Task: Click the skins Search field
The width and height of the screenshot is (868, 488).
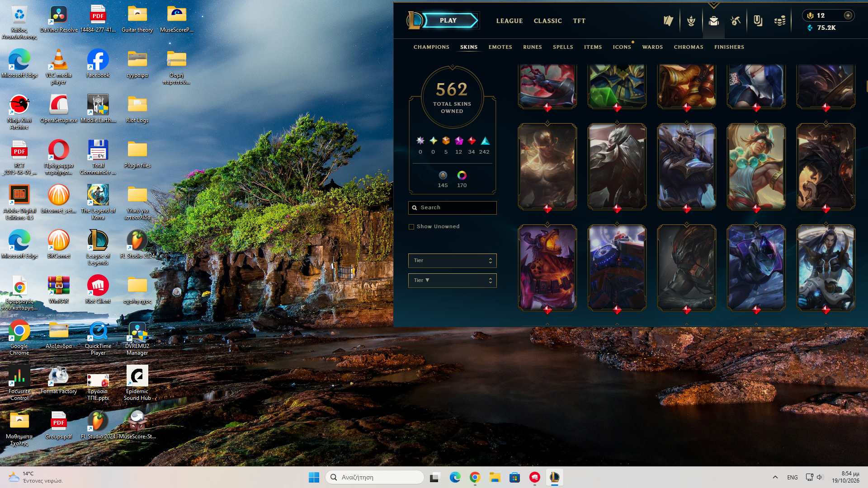Action: tap(452, 208)
